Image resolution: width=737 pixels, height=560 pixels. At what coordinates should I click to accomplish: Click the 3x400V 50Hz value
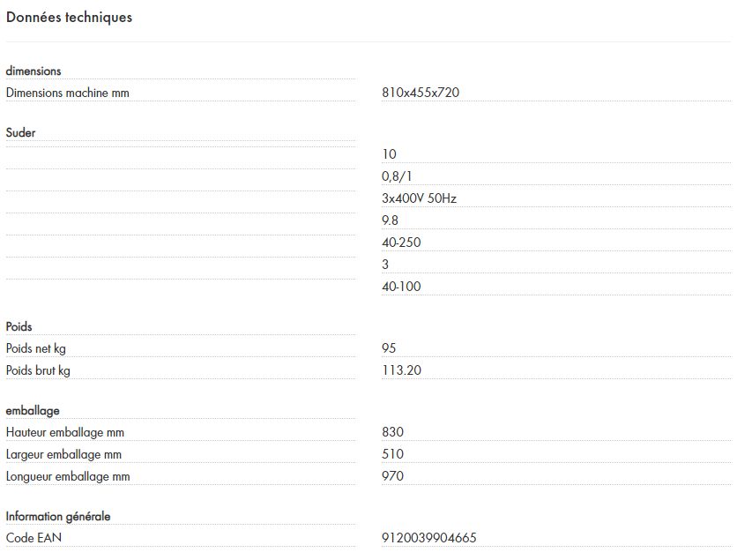pos(419,198)
